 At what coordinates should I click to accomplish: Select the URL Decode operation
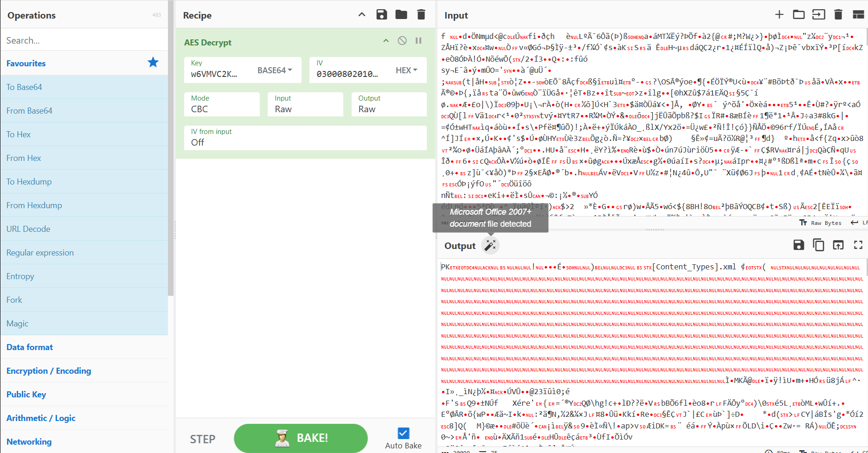tap(84, 229)
